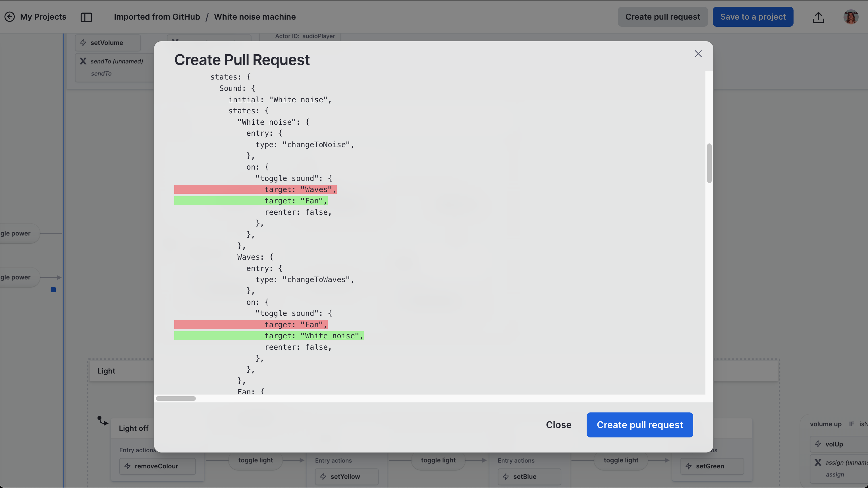Click the setYellow lightning action icon

coord(323,477)
